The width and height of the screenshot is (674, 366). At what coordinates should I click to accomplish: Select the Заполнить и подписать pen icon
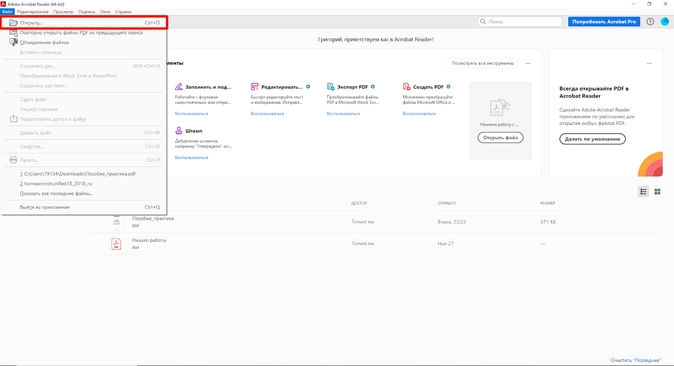click(179, 86)
